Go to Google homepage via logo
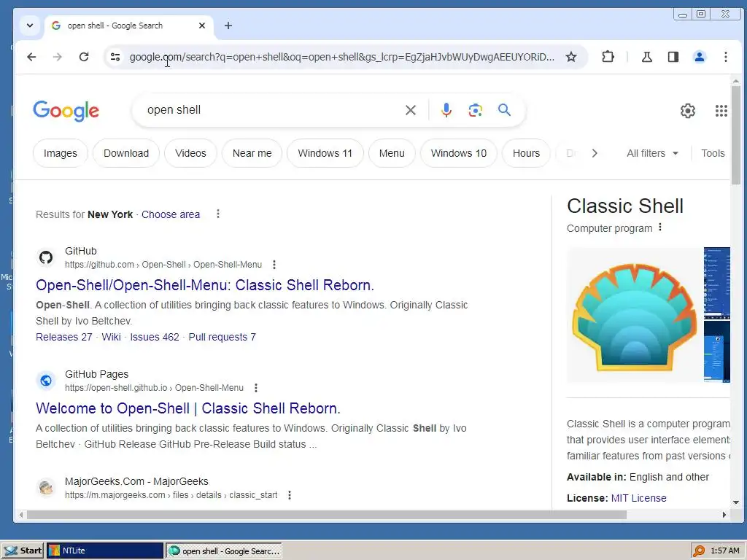Image resolution: width=747 pixels, height=560 pixels. [66, 111]
